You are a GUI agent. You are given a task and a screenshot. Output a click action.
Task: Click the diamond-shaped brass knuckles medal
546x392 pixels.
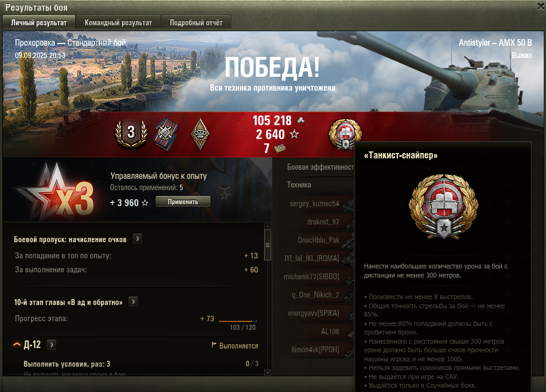point(200,134)
